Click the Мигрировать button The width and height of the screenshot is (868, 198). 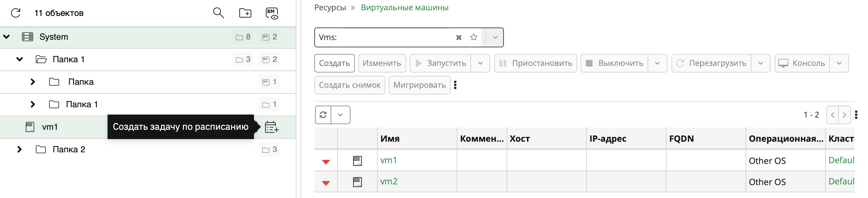click(x=420, y=85)
